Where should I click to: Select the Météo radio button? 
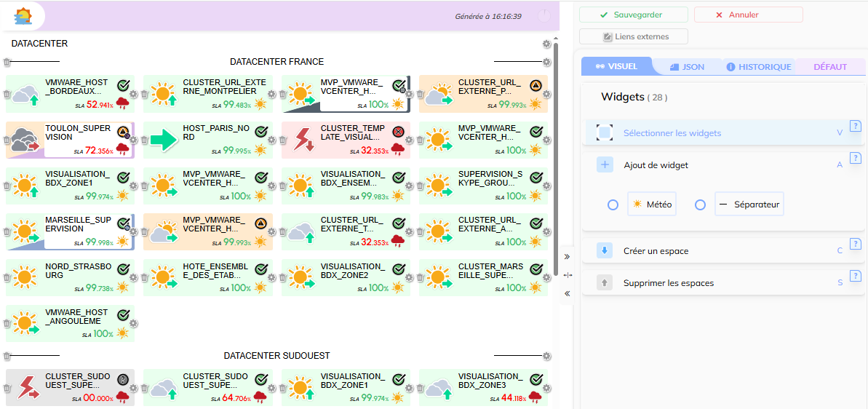click(x=613, y=205)
